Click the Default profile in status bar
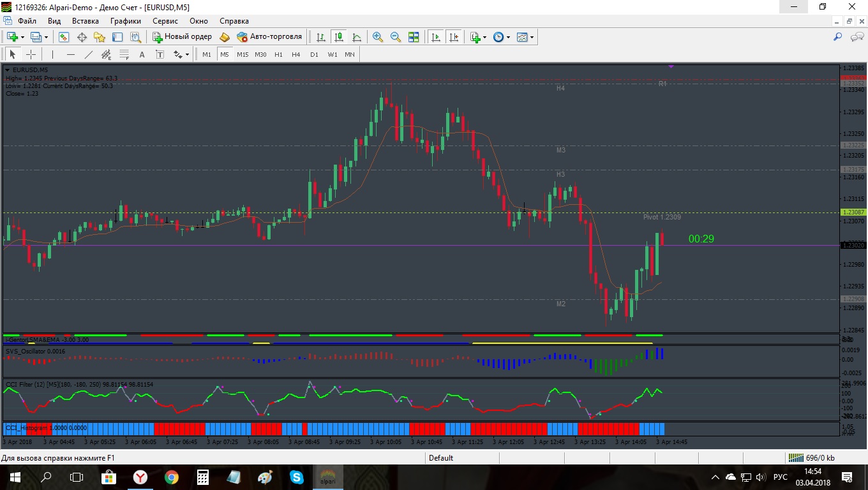The height and width of the screenshot is (490, 868). click(x=441, y=457)
